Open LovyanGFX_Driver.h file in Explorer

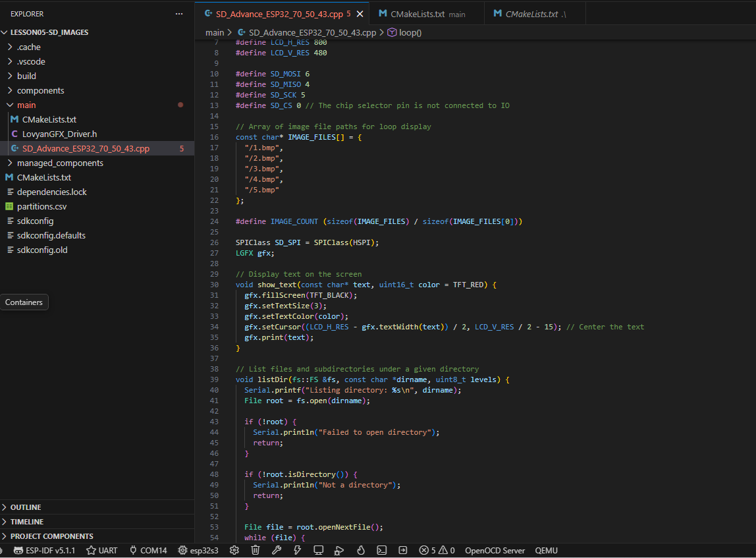pyautogui.click(x=59, y=134)
